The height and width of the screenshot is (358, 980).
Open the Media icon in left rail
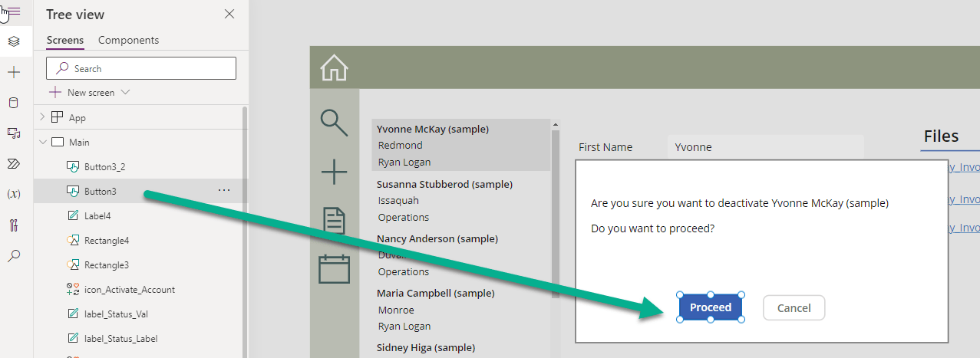pyautogui.click(x=14, y=133)
